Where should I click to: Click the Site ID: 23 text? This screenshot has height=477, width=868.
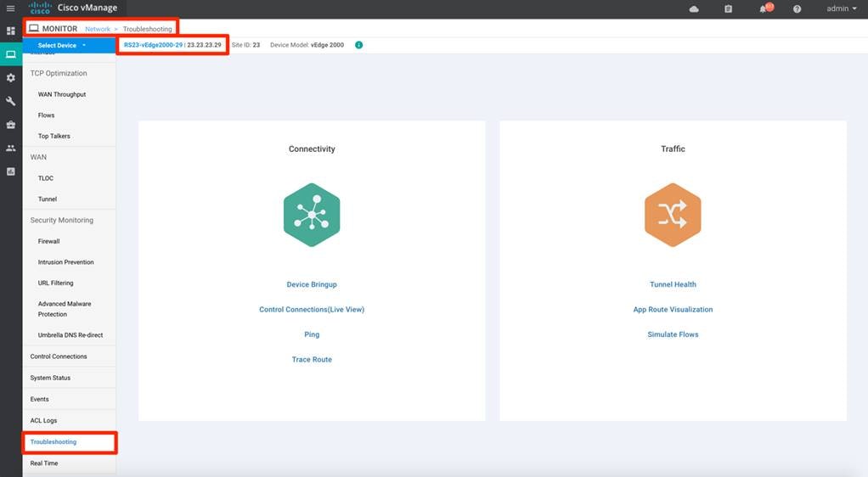click(x=245, y=45)
